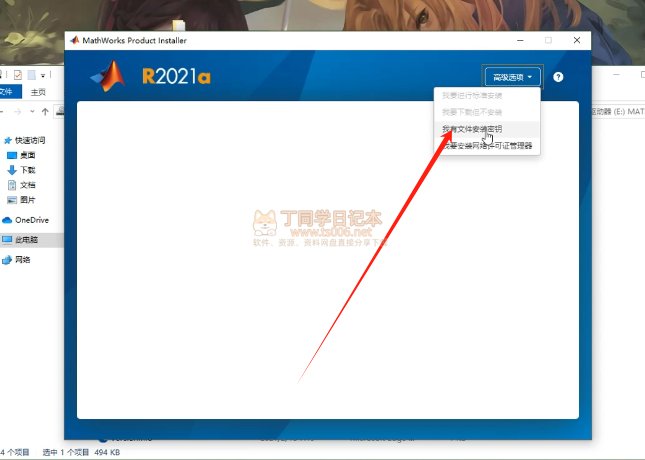Screen dimensions: 645x460
Task: Open recent locations chevron in File Explorer
Action: [32, 112]
